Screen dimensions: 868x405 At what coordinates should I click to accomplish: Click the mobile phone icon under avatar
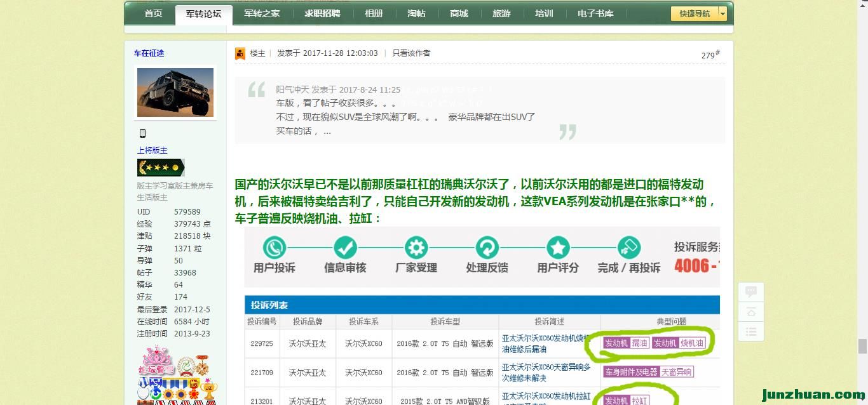coord(142,133)
